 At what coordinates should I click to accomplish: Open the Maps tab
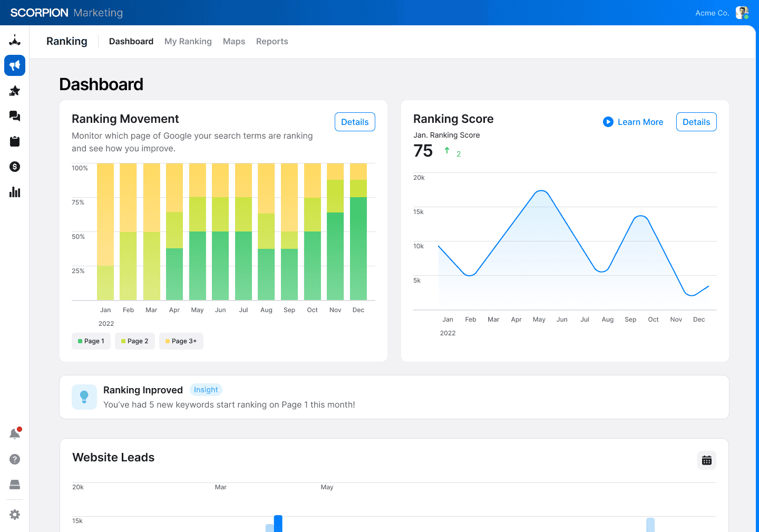point(233,41)
